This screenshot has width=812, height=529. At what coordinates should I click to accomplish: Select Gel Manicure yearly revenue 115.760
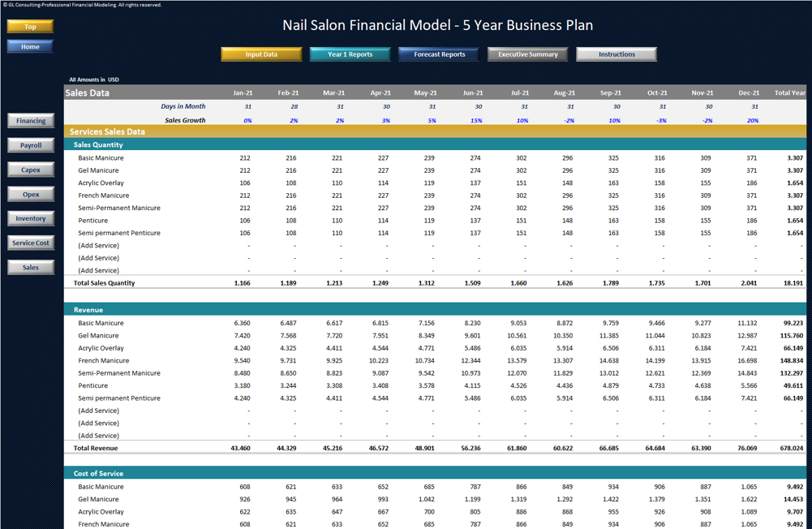pos(792,336)
